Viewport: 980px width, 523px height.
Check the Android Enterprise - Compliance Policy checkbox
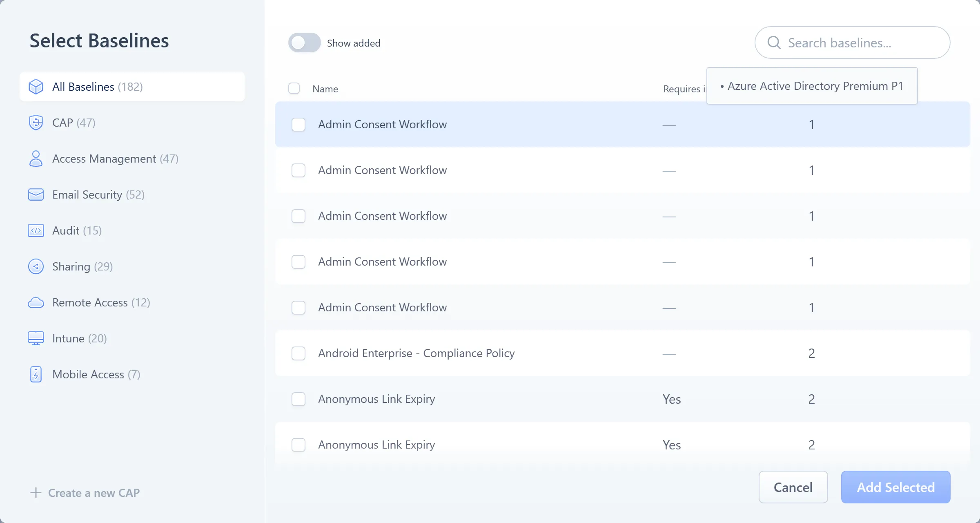pos(298,353)
